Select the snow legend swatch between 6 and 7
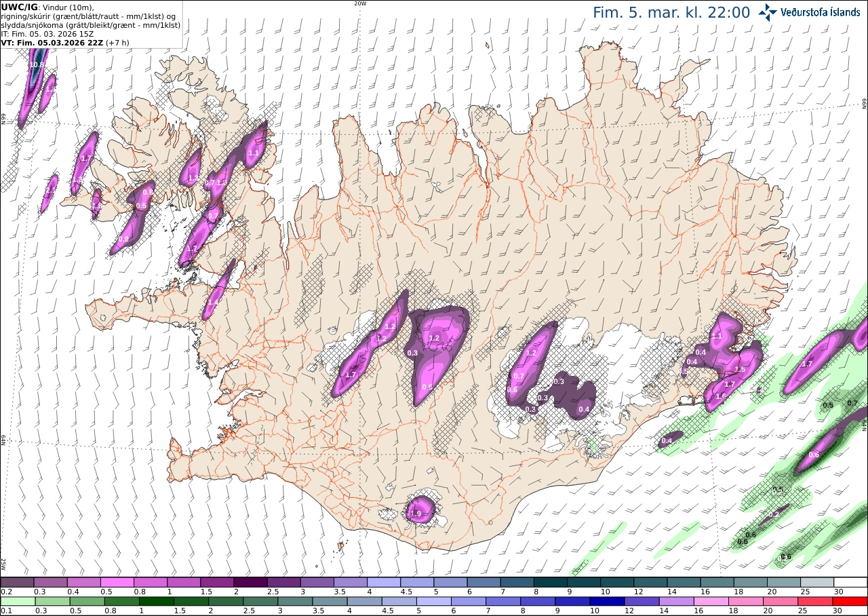 point(484,582)
